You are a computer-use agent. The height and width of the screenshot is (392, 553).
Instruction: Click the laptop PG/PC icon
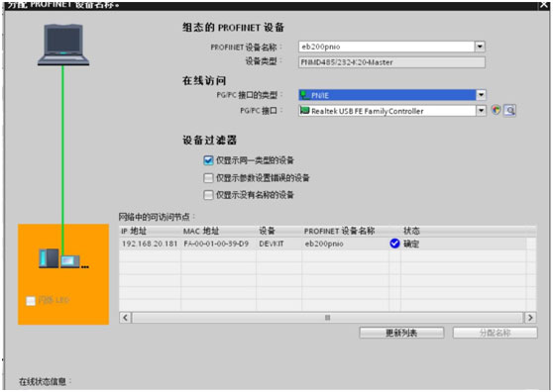coord(63,45)
